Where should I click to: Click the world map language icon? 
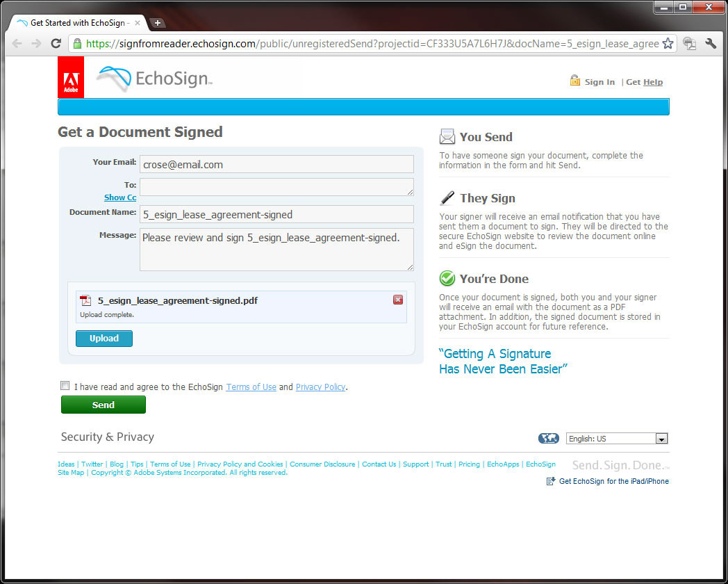[548, 438]
